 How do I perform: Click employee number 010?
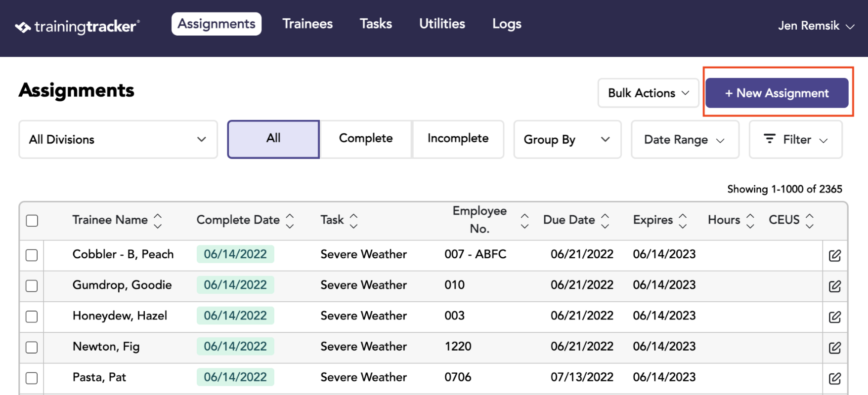pyautogui.click(x=454, y=285)
